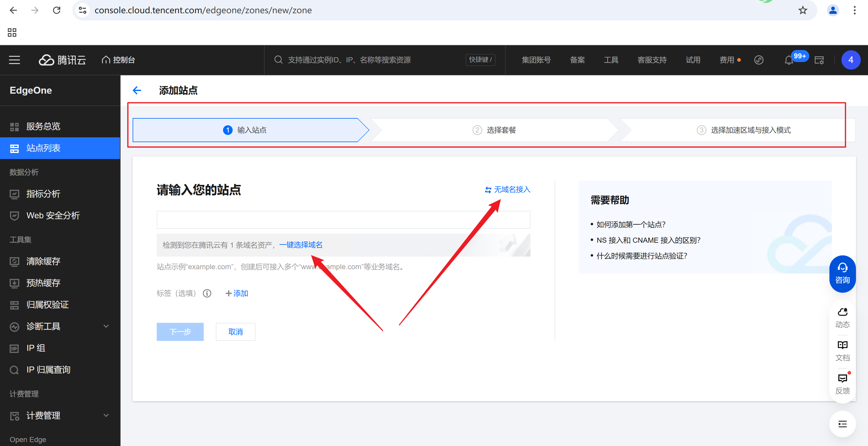Collapse the floating toolbar menu icon

point(842,424)
